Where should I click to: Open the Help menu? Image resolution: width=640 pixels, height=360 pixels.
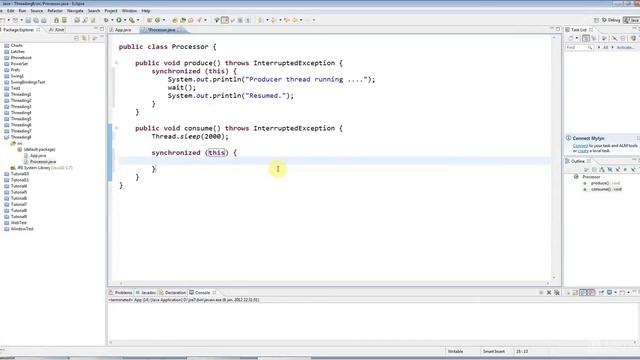click(x=146, y=11)
